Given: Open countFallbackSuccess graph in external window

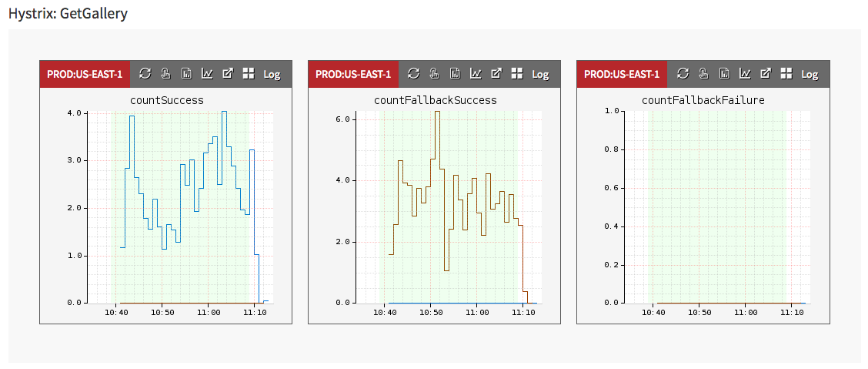Looking at the screenshot, I should 496,74.
